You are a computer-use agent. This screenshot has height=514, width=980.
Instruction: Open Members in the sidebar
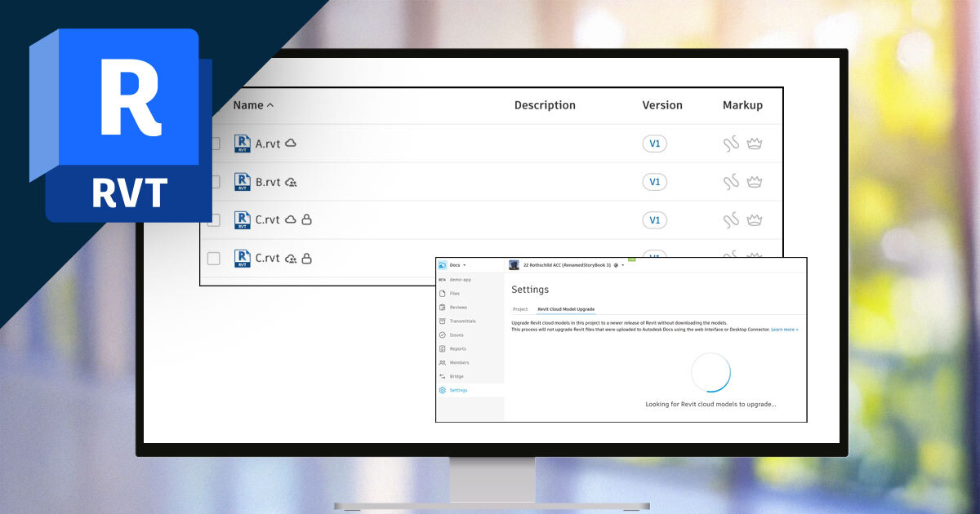pos(459,362)
